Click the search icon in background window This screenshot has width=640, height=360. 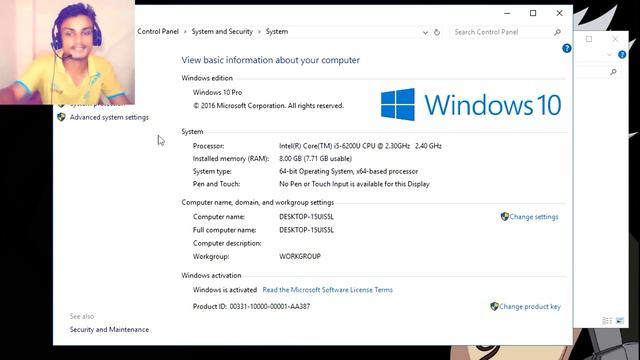pos(613,72)
